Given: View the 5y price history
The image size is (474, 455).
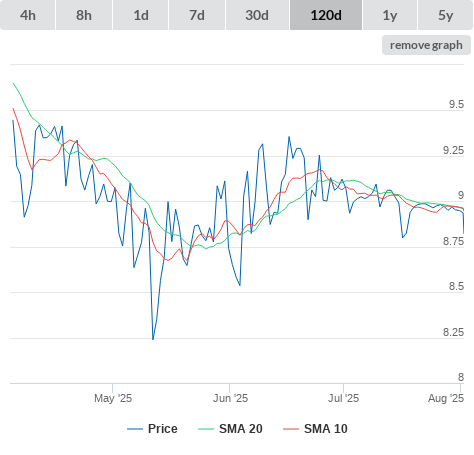Looking at the screenshot, I should [445, 15].
